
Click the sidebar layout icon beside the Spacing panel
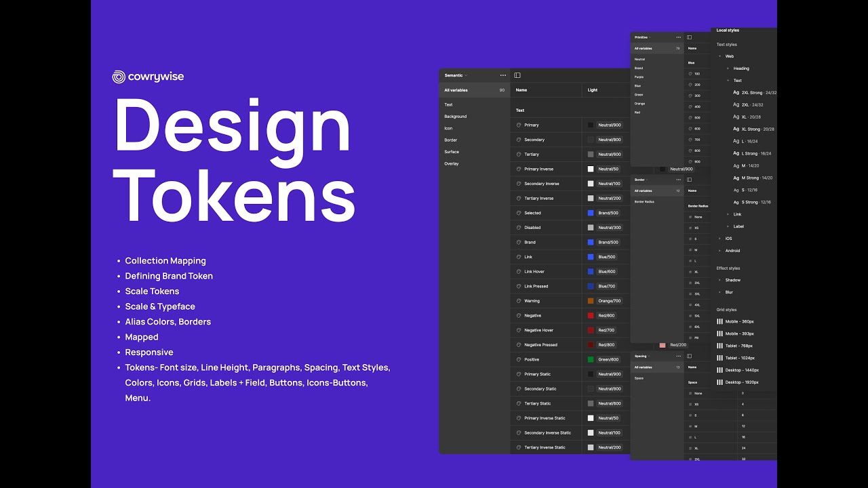pyautogui.click(x=690, y=356)
